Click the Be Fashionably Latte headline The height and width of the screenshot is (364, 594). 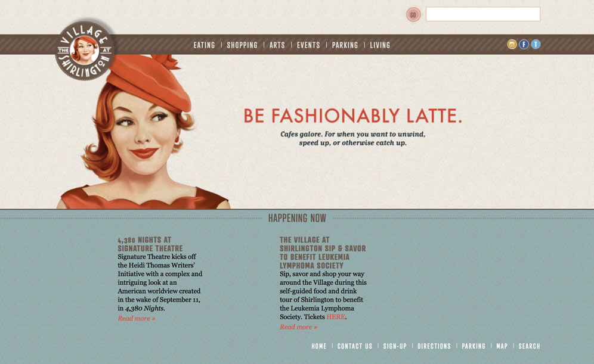pyautogui.click(x=352, y=116)
